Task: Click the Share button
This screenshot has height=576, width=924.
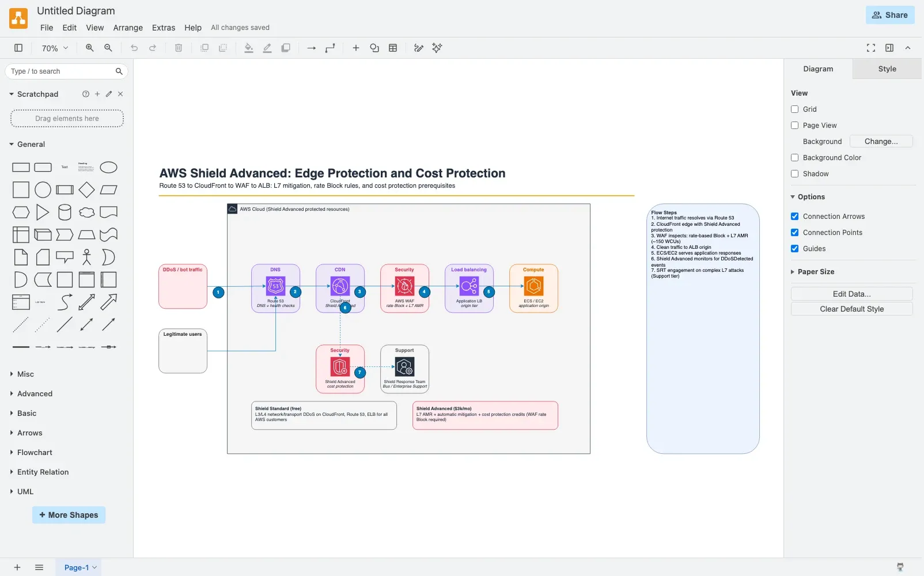Action: (x=890, y=15)
